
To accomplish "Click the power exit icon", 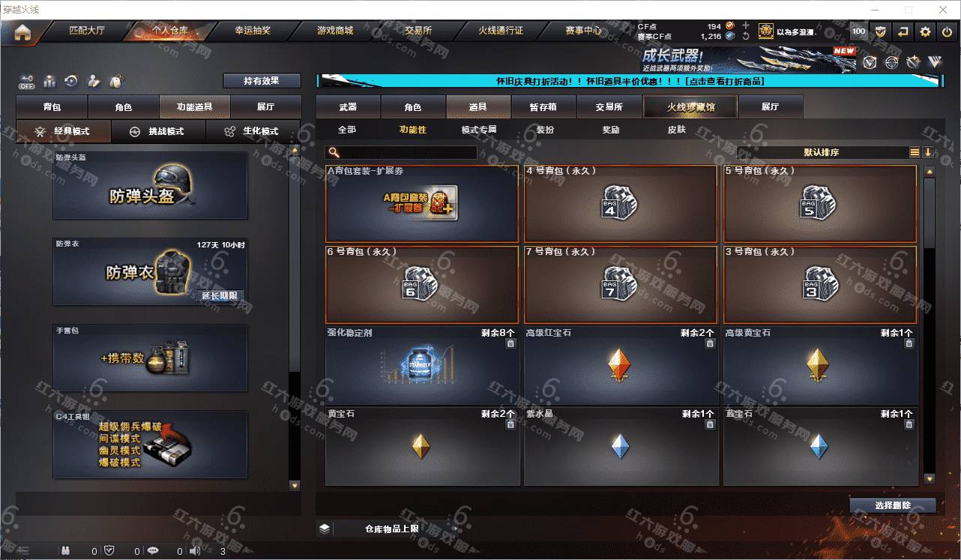I will (947, 31).
